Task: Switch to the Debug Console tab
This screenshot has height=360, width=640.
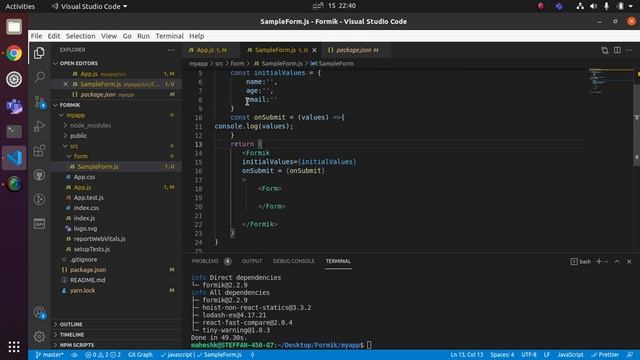Action: pyautogui.click(x=294, y=261)
